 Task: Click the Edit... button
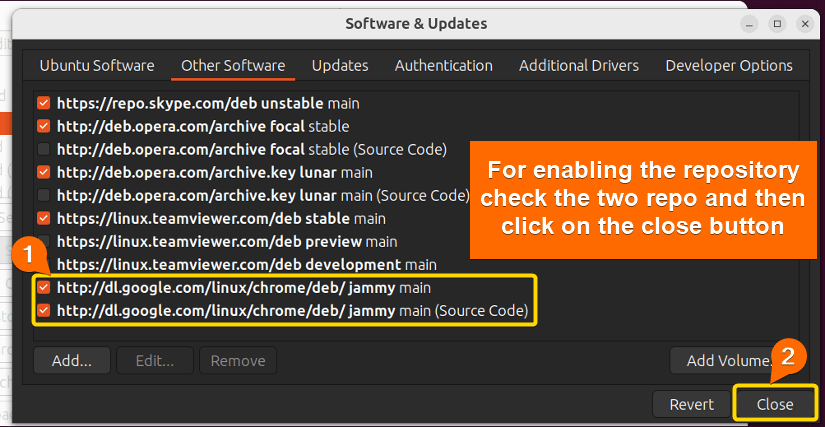tap(155, 361)
